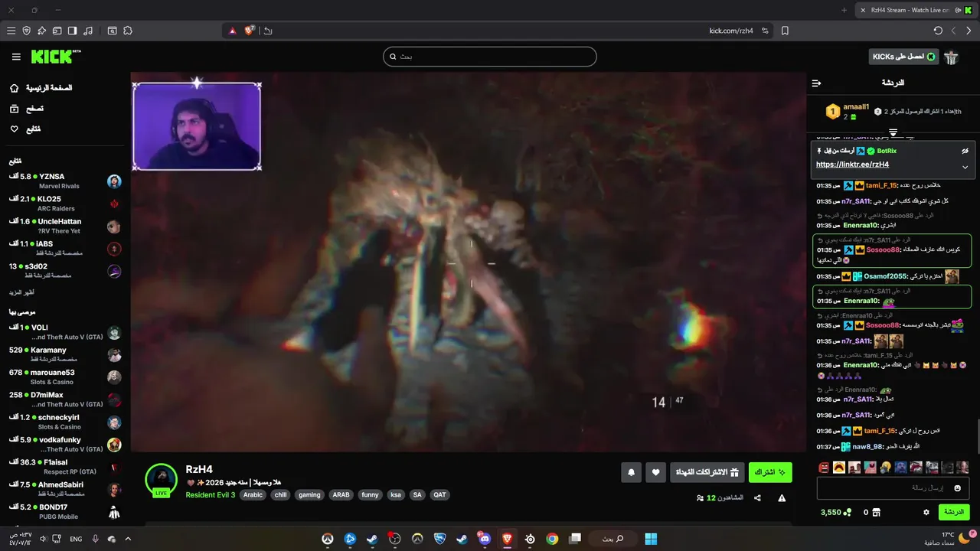980x551 pixels.
Task: Click the KICK logo
Action: [x=55, y=57]
